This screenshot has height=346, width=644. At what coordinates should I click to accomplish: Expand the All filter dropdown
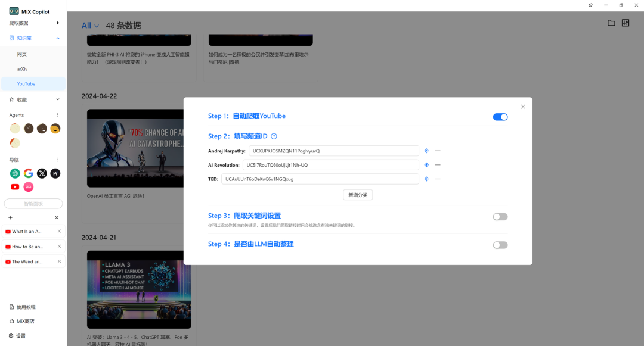pos(90,26)
